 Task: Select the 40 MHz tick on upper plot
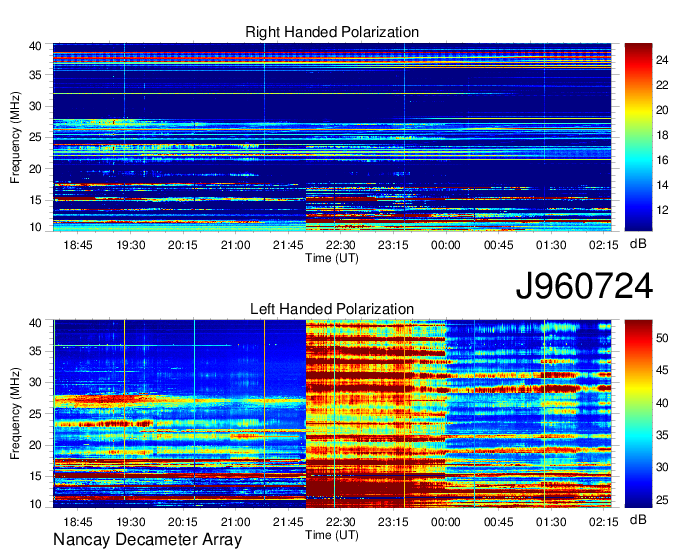point(35,46)
